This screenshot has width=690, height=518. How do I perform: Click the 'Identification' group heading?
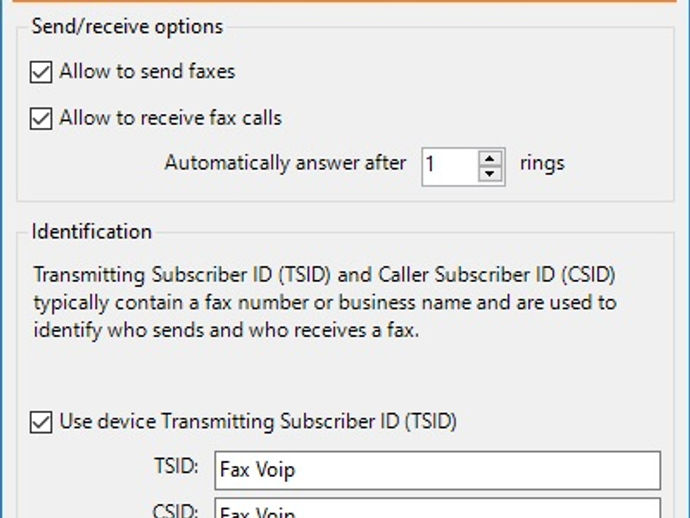click(91, 232)
